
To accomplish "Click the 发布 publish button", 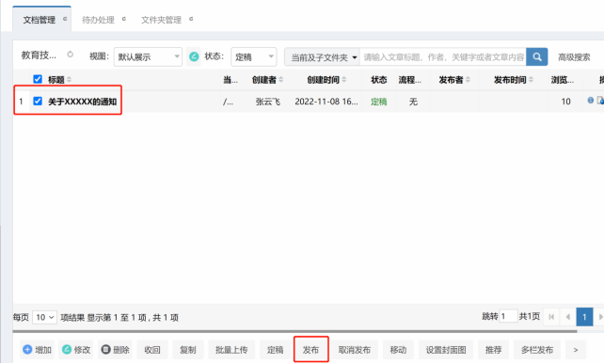I will click(310, 350).
